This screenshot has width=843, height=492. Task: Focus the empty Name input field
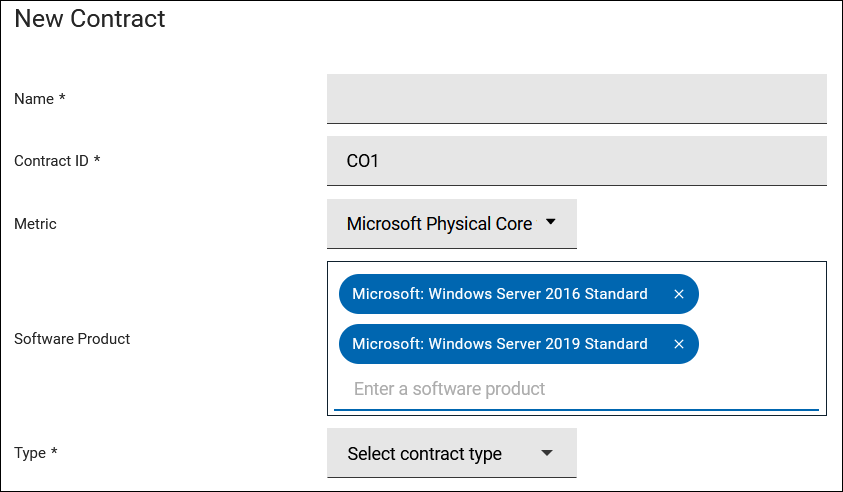pos(576,99)
